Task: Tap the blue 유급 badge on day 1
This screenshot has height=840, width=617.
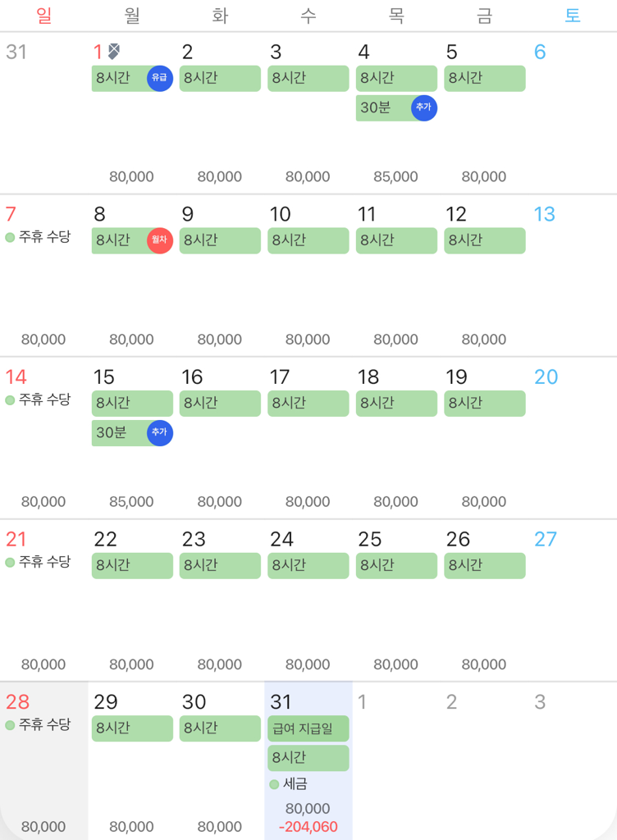Action: click(x=160, y=79)
